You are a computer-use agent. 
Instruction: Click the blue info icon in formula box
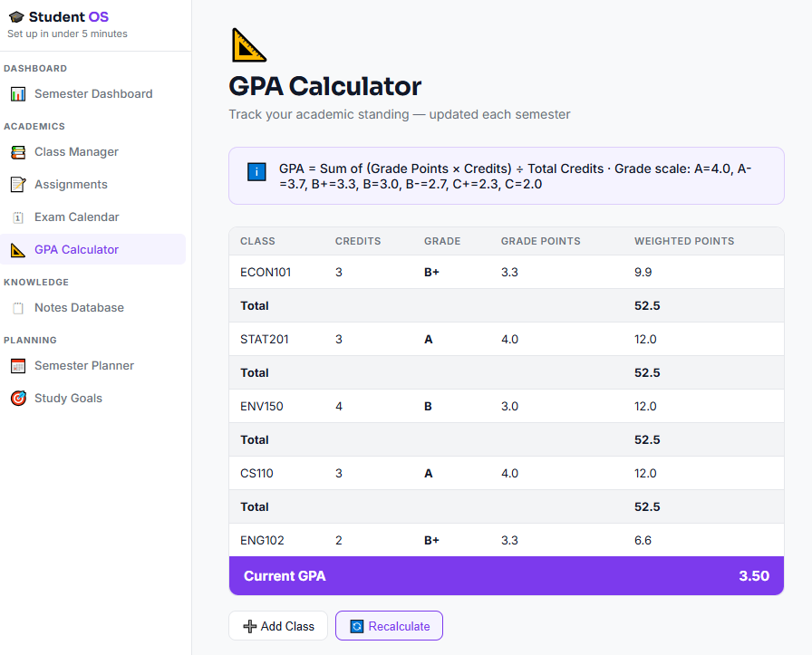[x=256, y=172]
